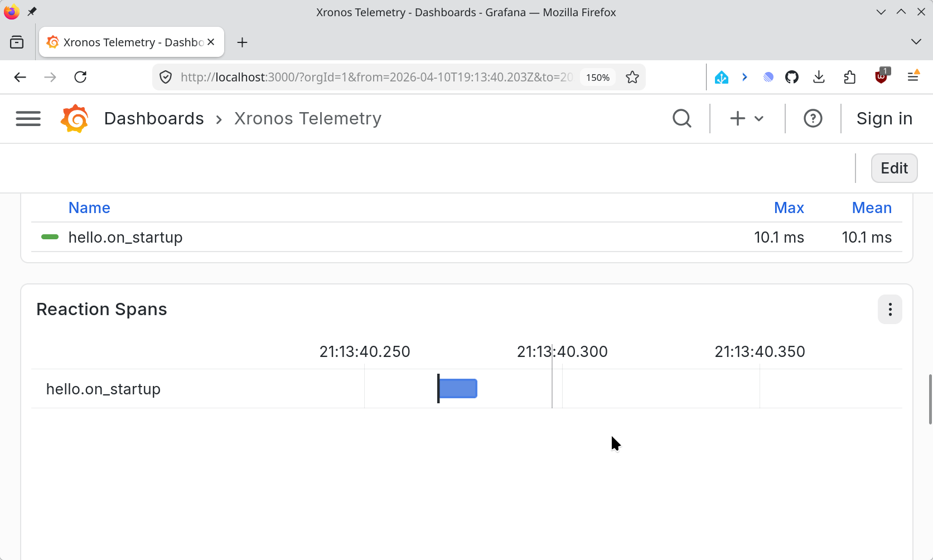Open the Reaction Spans panel three-dot menu
Screen dimensions: 933x560
[x=890, y=310]
